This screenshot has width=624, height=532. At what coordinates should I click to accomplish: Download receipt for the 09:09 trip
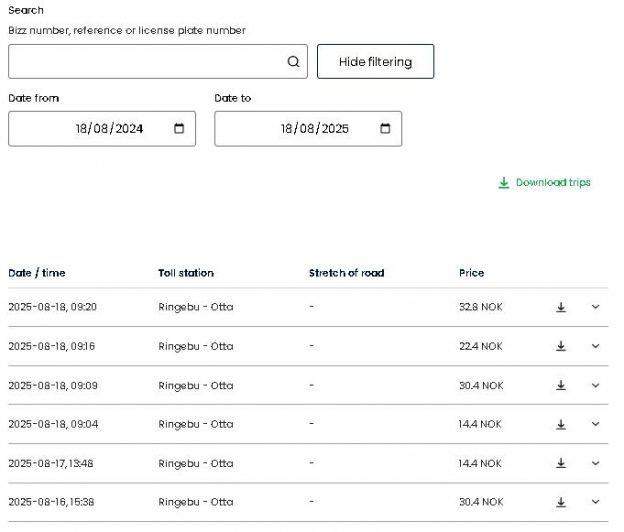point(561,385)
